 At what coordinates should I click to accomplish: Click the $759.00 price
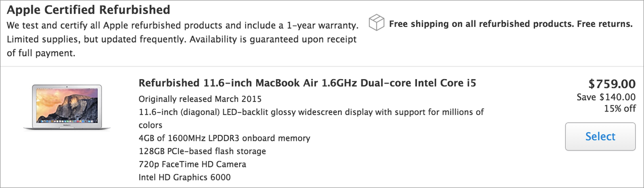coord(612,84)
